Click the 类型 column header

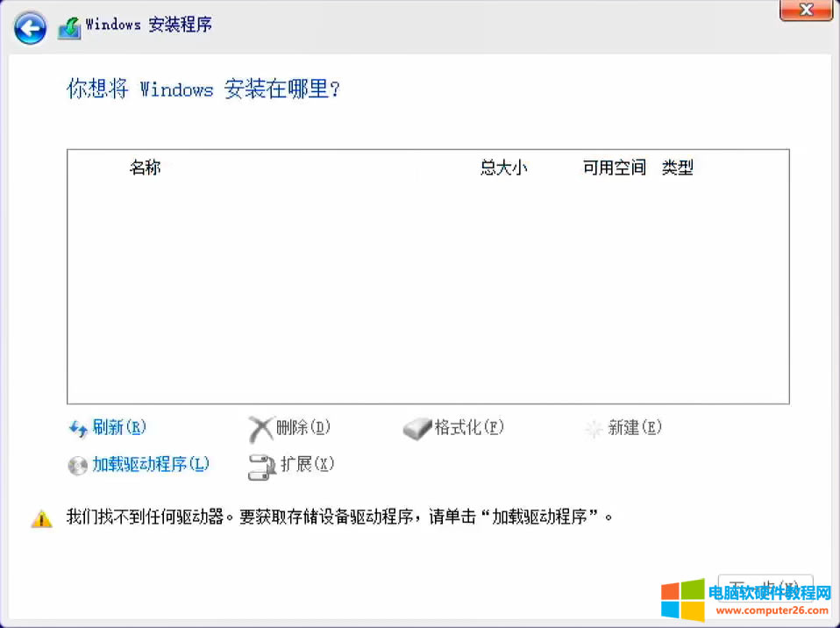(x=678, y=168)
